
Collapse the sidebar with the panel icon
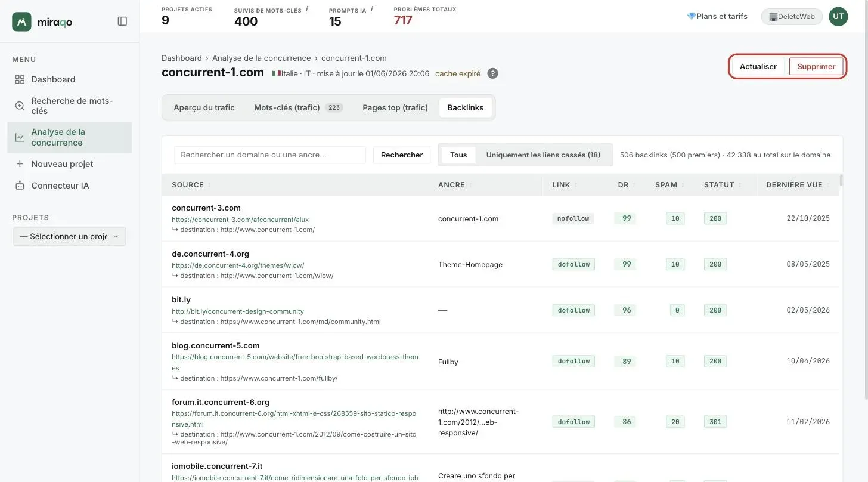coord(122,21)
